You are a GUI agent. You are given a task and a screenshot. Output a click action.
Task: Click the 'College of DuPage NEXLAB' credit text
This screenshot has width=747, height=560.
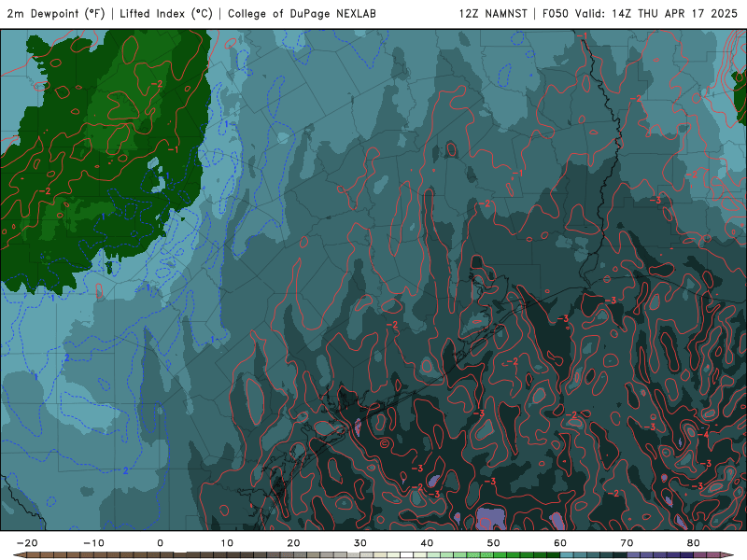(302, 13)
